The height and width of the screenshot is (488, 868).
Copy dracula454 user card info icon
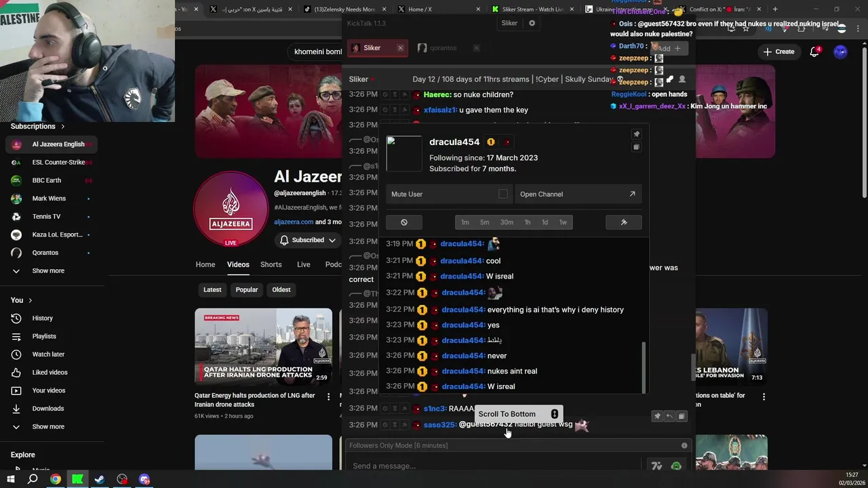pos(636,147)
